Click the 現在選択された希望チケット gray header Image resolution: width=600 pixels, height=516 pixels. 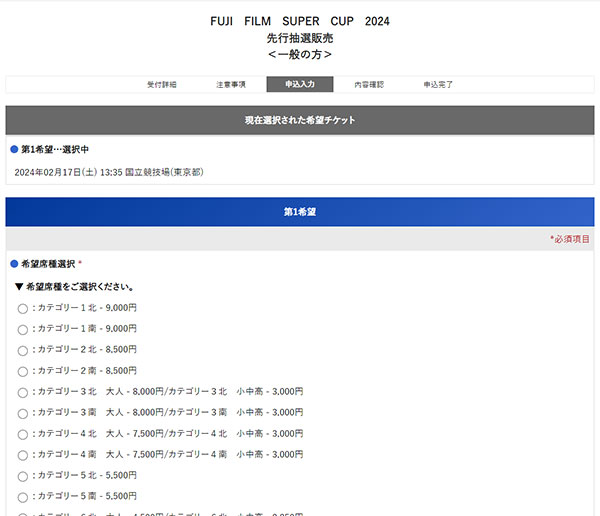[x=300, y=120]
